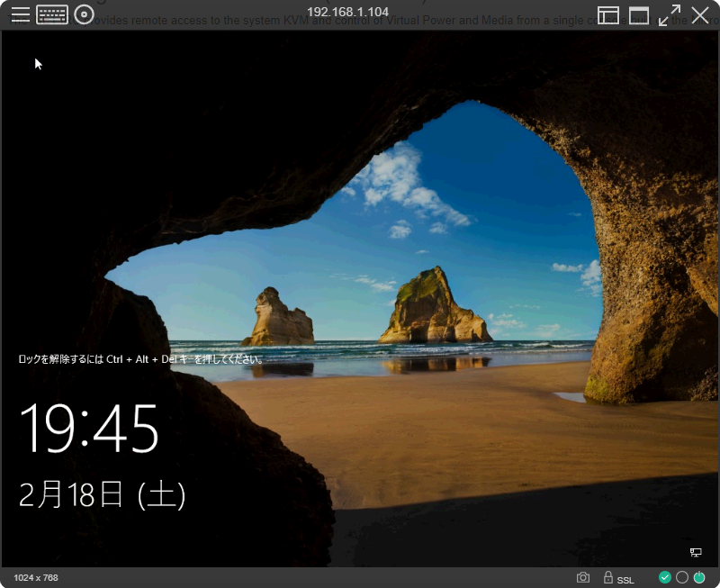Click the green checkmark health status icon
Image resolution: width=720 pixels, height=588 pixels.
[664, 577]
